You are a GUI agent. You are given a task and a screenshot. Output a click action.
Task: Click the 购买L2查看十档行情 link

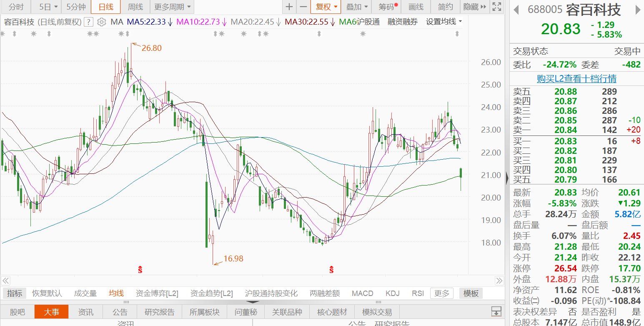point(576,78)
